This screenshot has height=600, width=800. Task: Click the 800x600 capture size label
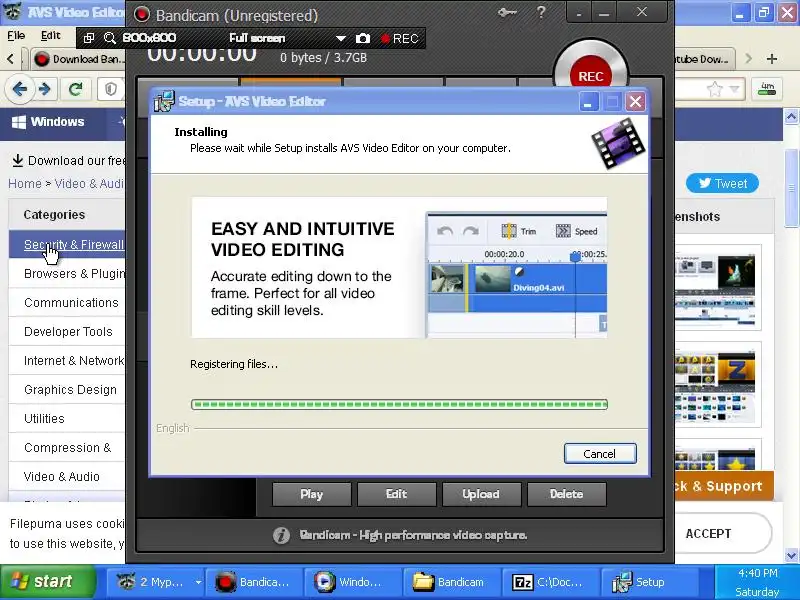pos(149,38)
